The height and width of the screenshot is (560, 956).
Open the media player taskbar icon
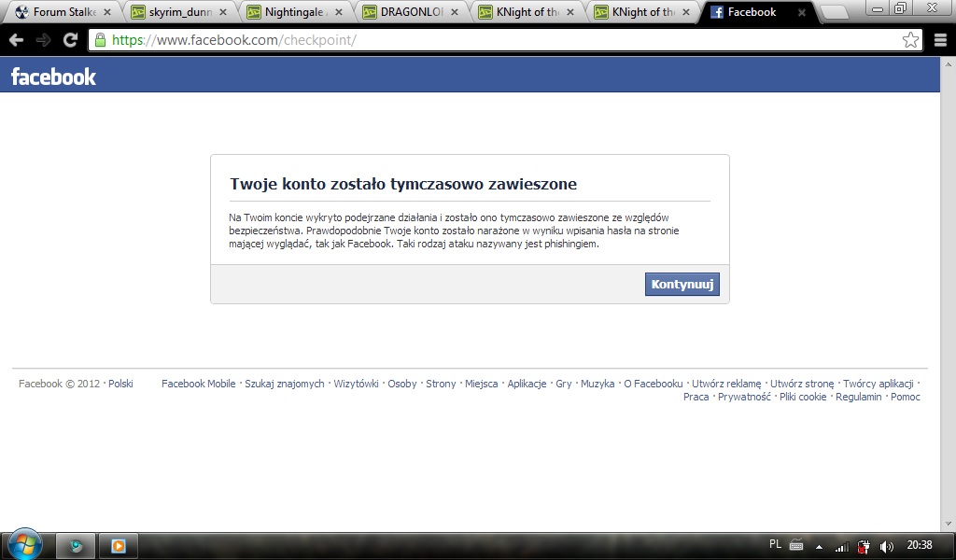[119, 545]
